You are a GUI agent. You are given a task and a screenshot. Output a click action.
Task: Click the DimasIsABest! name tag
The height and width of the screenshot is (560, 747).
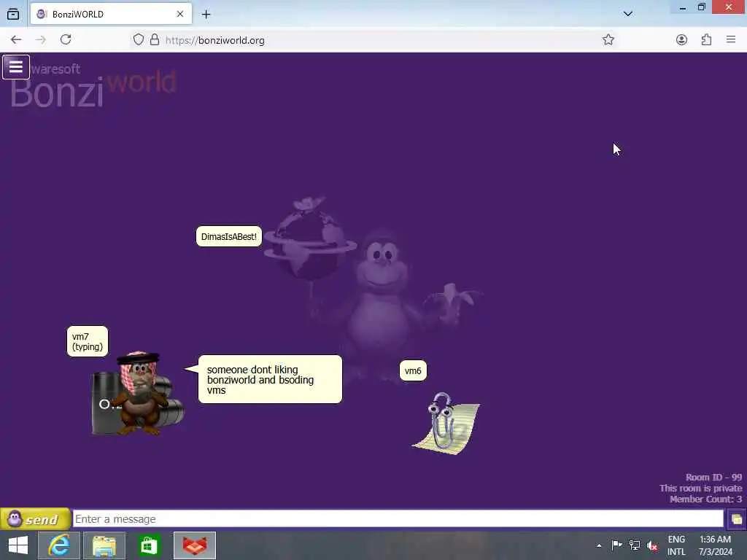[229, 237]
